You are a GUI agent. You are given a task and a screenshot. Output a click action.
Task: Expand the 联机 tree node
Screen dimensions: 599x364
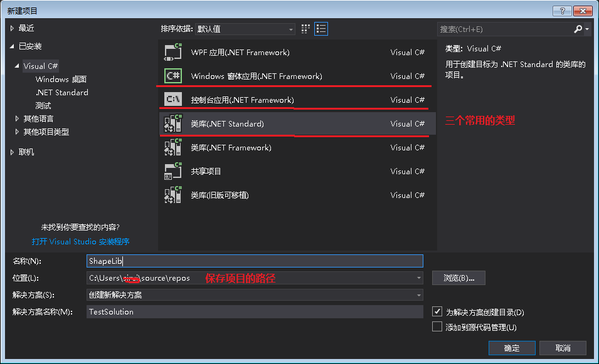point(12,152)
